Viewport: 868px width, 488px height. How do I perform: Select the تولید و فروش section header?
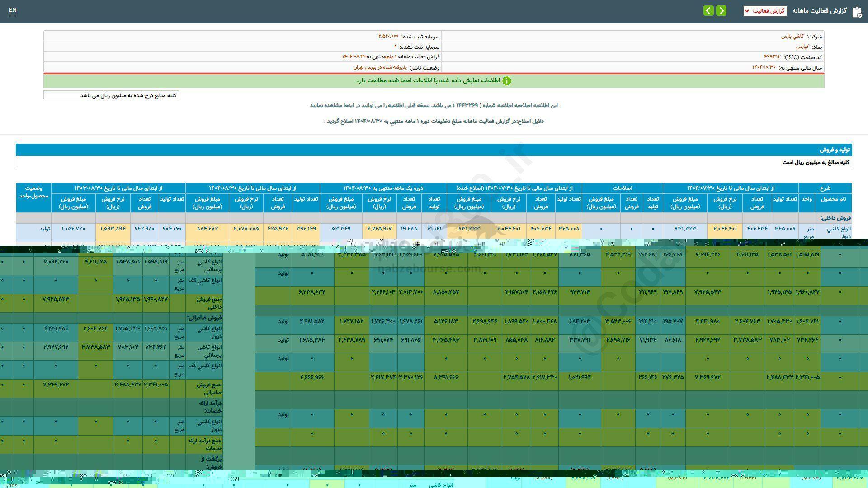pos(835,150)
